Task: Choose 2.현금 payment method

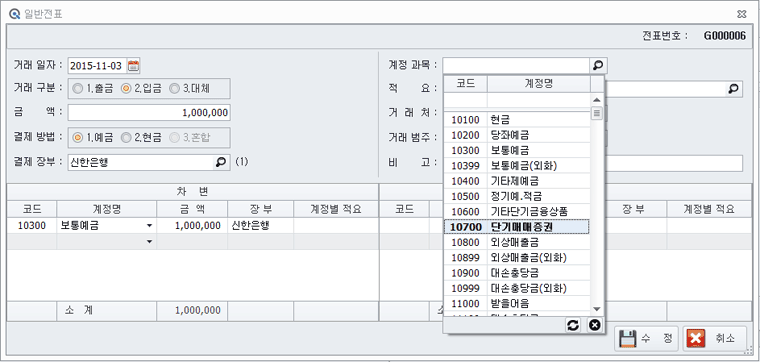Action: tap(142, 138)
